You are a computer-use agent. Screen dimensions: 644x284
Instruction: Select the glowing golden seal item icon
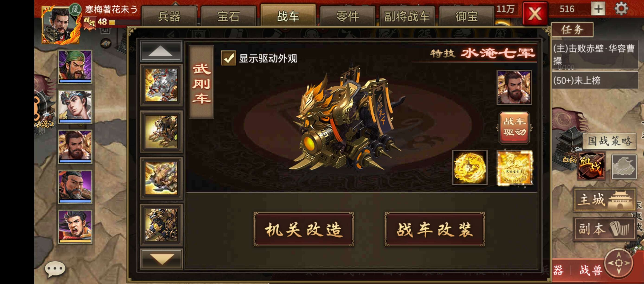[514, 168]
